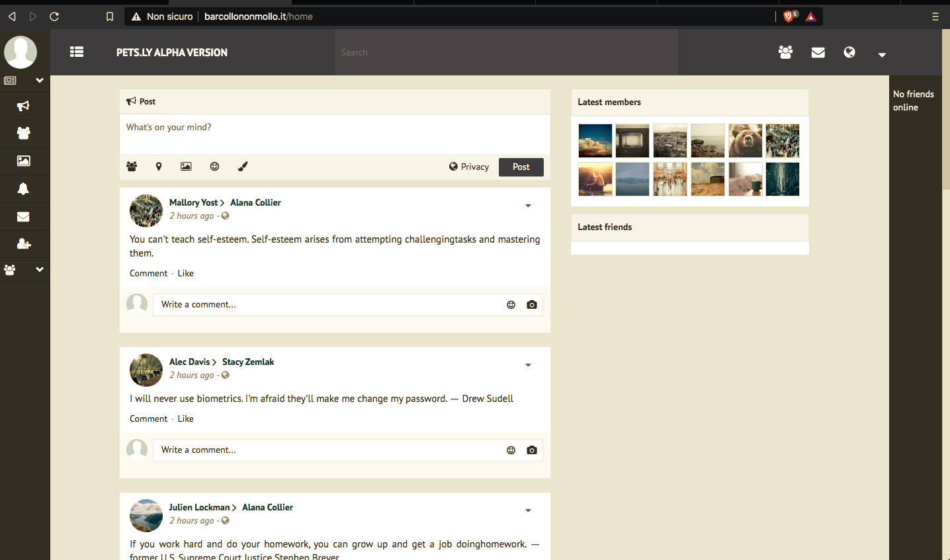Open notifications bell in left sidebar

click(23, 189)
